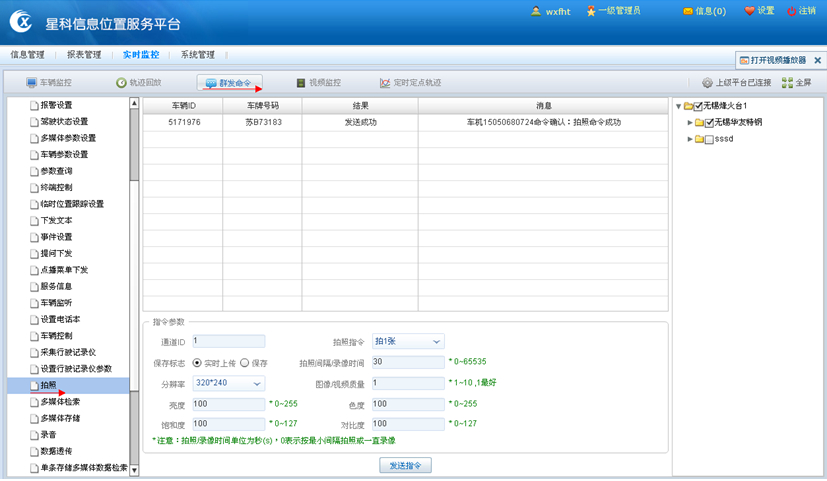Open the 信息(0) messages envelope icon
This screenshot has width=827, height=481.
tap(688, 11)
